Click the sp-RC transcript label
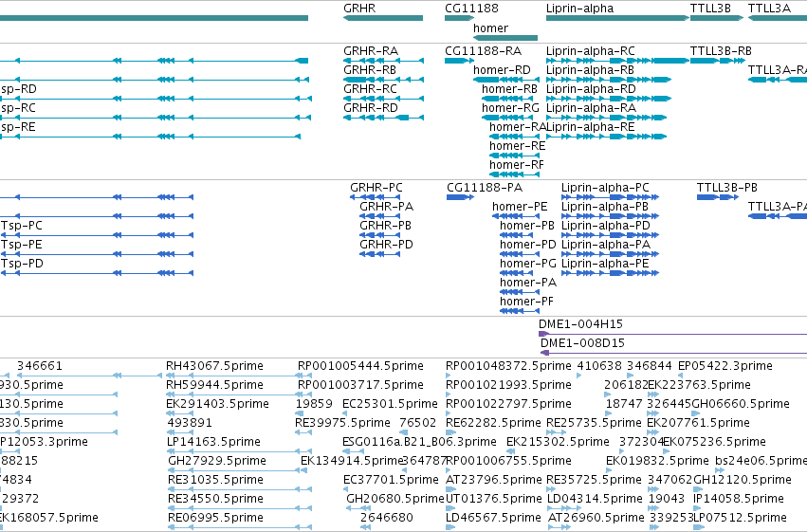Image resolution: width=807 pixels, height=532 pixels. point(18,108)
